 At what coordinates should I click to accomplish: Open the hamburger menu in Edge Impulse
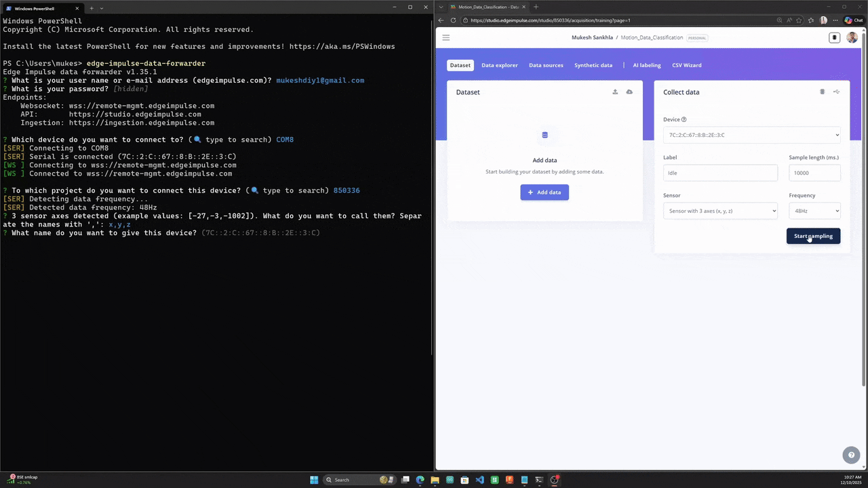click(446, 38)
